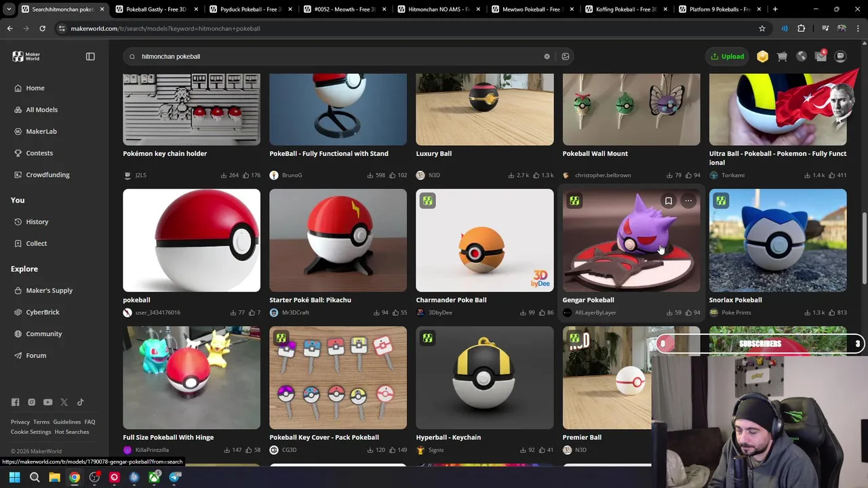
Task: Open the shopping cart
Action: (x=782, y=56)
